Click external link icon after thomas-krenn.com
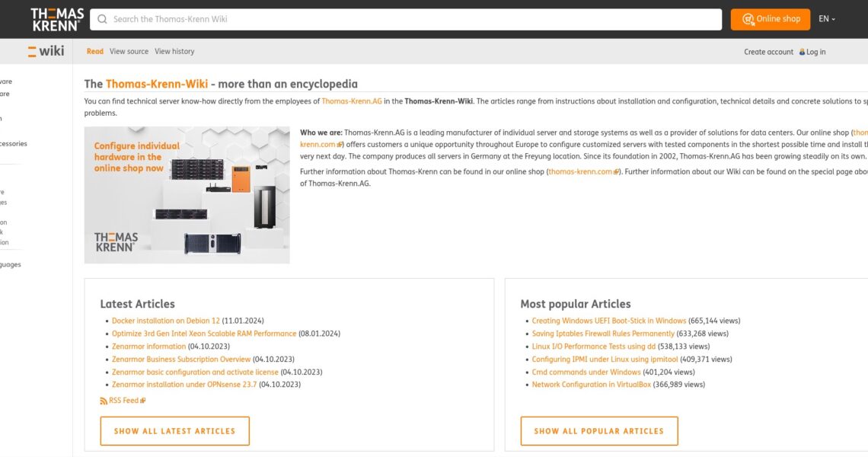This screenshot has width=868, height=457. point(615,171)
